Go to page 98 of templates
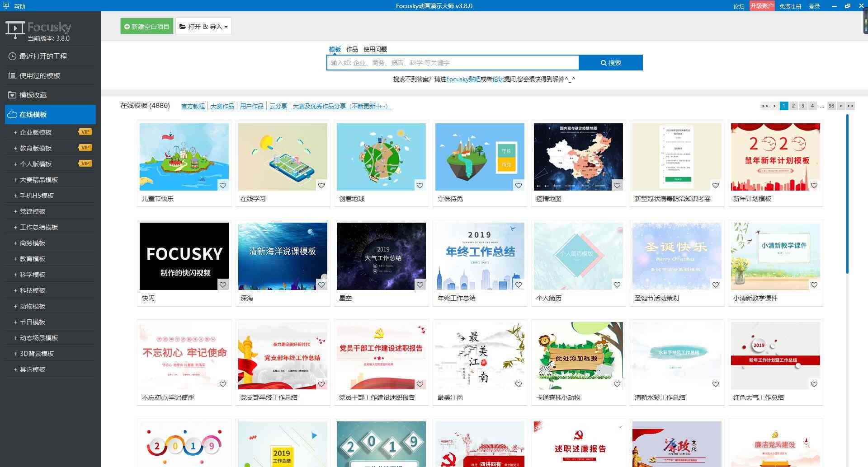 [831, 106]
